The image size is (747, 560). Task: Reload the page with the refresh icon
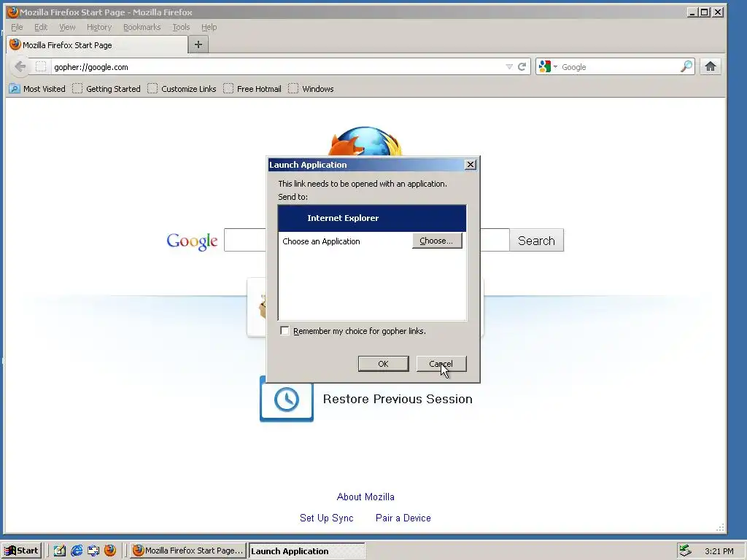pos(522,66)
